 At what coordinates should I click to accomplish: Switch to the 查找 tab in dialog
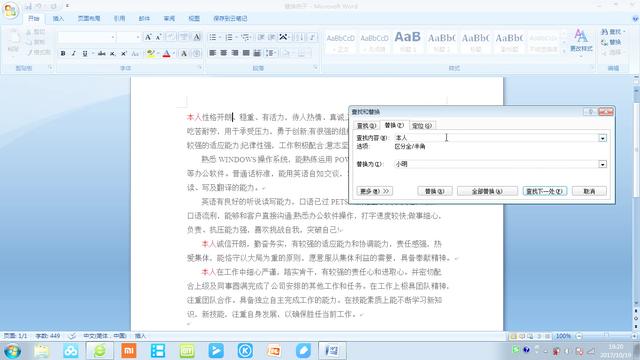(x=366, y=126)
